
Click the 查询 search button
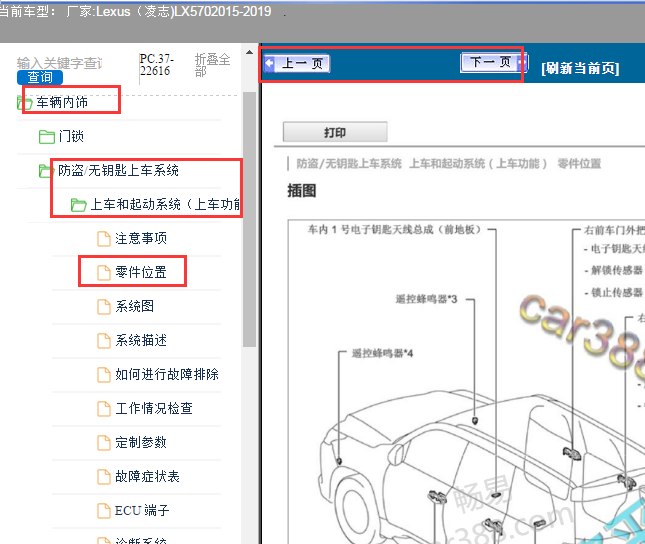[40, 77]
